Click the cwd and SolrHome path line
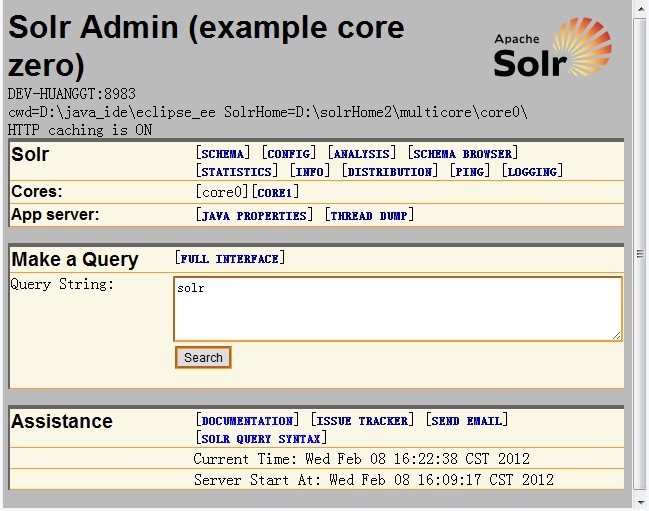The height and width of the screenshot is (511, 649). (267, 112)
